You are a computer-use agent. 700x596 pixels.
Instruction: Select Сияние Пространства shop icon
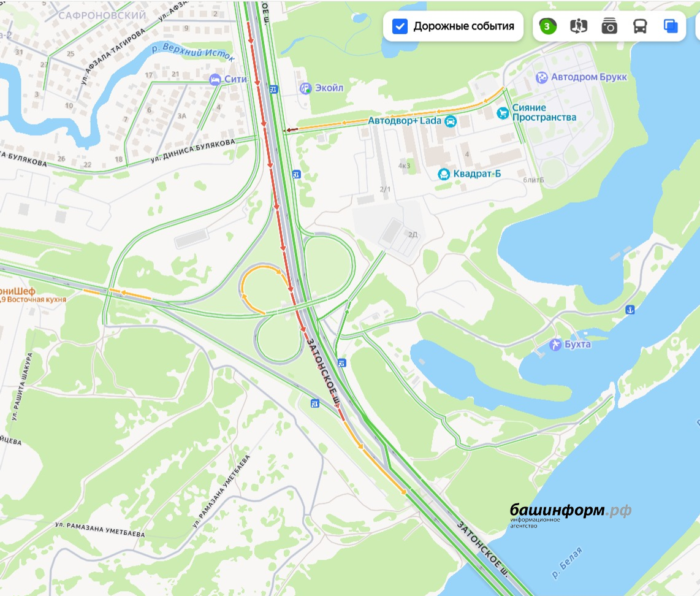tap(503, 113)
